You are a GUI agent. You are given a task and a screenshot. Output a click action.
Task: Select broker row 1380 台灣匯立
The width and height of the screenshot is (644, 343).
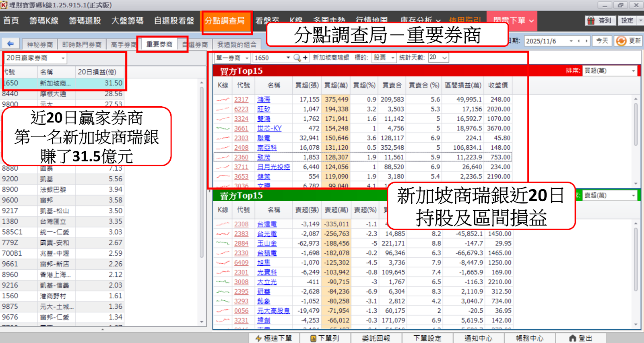(62, 221)
